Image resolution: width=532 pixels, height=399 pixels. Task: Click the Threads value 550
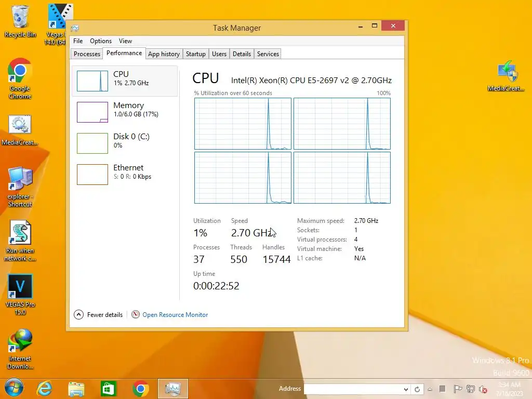coord(238,259)
